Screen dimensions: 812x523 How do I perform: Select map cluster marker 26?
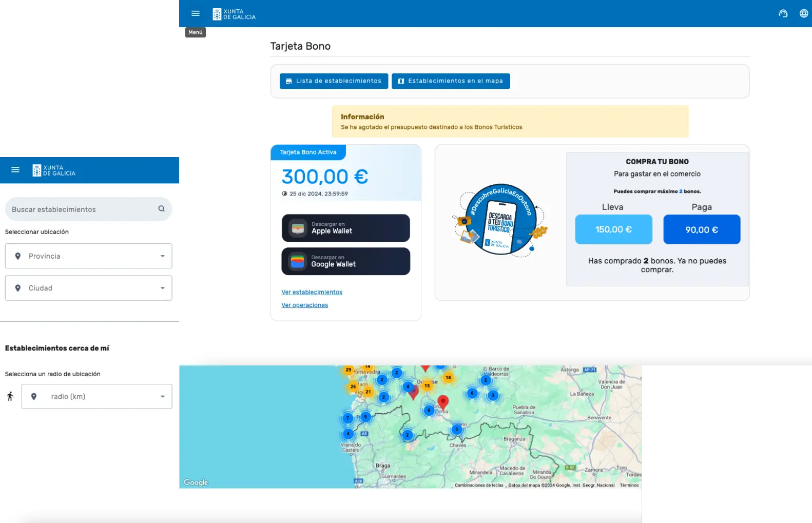[353, 386]
